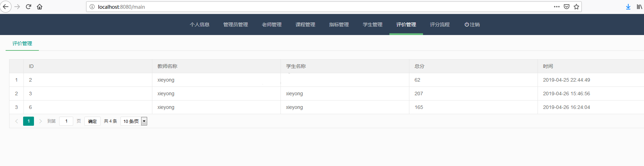Click the browser Forward arrow button
This screenshot has height=166, width=644.
17,7
